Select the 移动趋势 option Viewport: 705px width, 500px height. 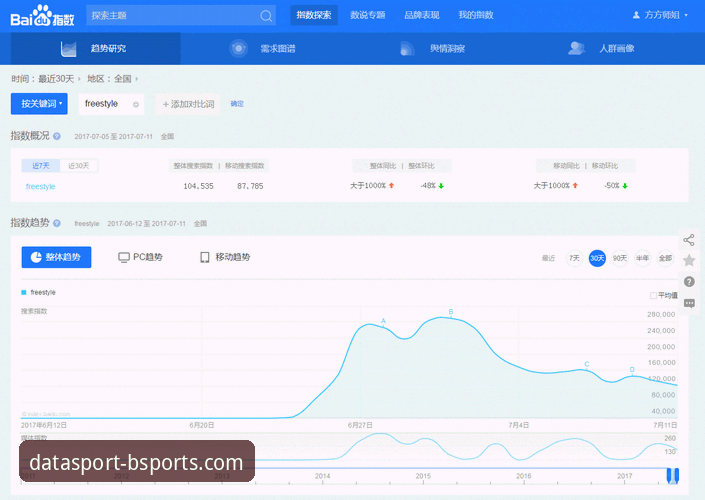click(x=225, y=257)
